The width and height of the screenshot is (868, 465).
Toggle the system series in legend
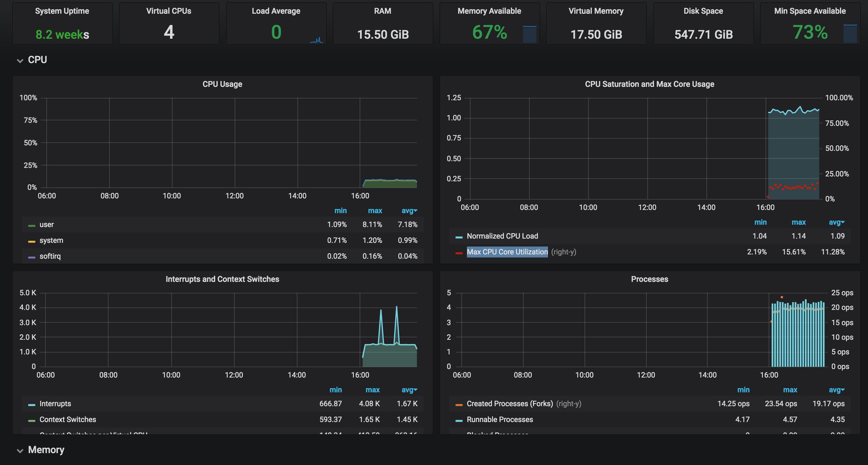coord(51,240)
